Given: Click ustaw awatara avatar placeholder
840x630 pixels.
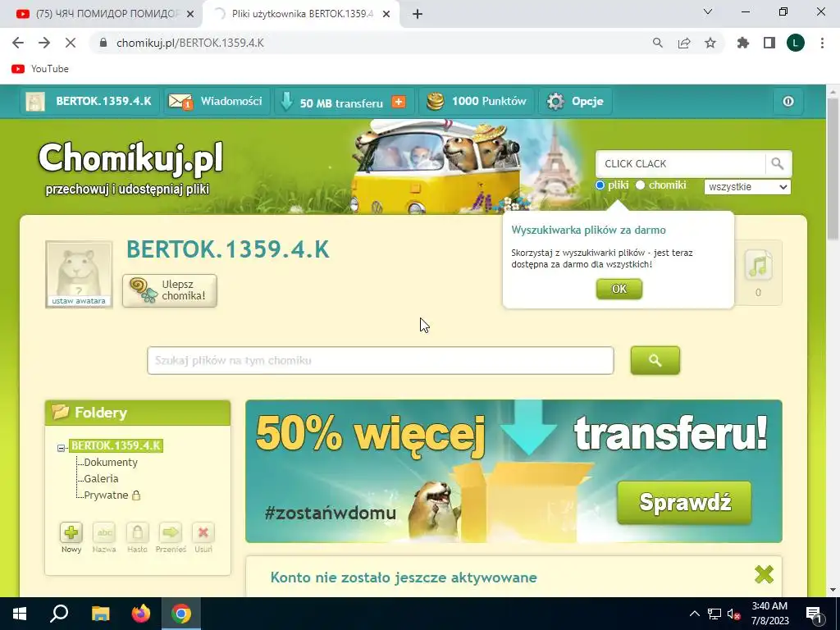Looking at the screenshot, I should 80,274.
